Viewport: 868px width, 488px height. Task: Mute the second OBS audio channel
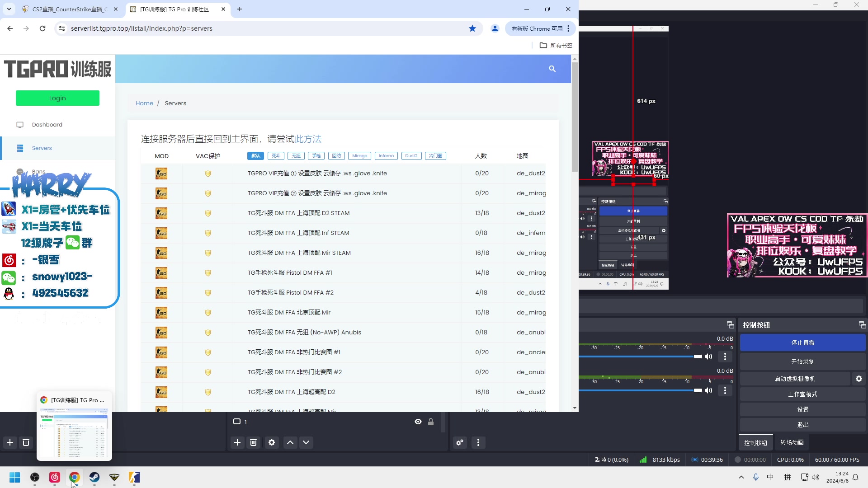(708, 390)
